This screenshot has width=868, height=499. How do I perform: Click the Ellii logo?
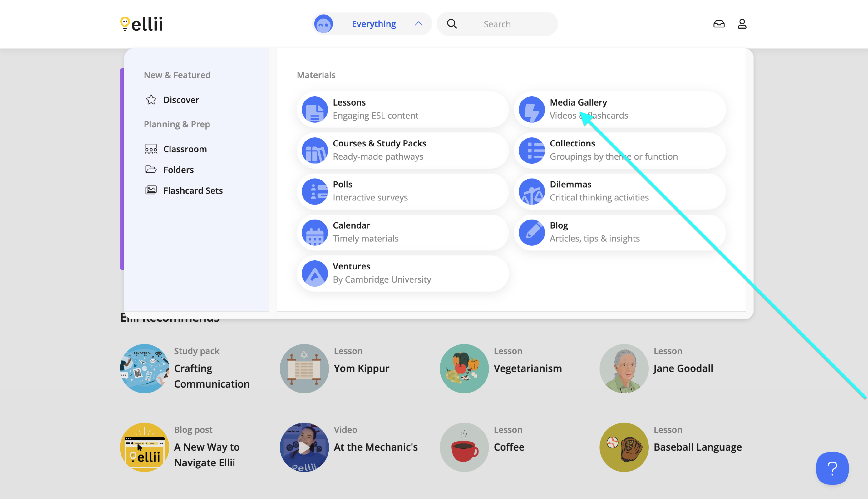pyautogui.click(x=141, y=24)
